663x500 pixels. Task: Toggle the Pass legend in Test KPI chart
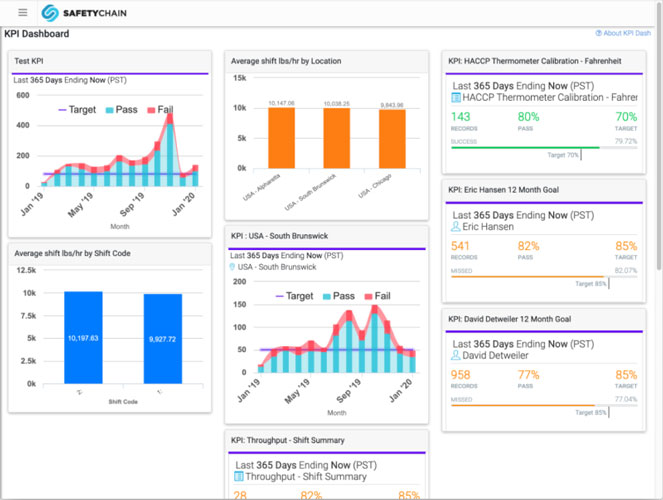[x=124, y=109]
